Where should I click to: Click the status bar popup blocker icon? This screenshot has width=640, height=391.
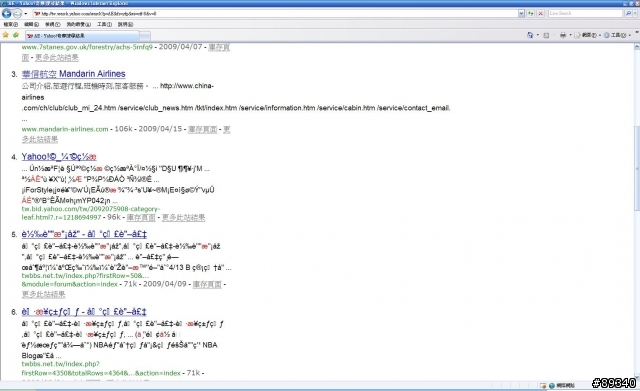(x=543, y=386)
